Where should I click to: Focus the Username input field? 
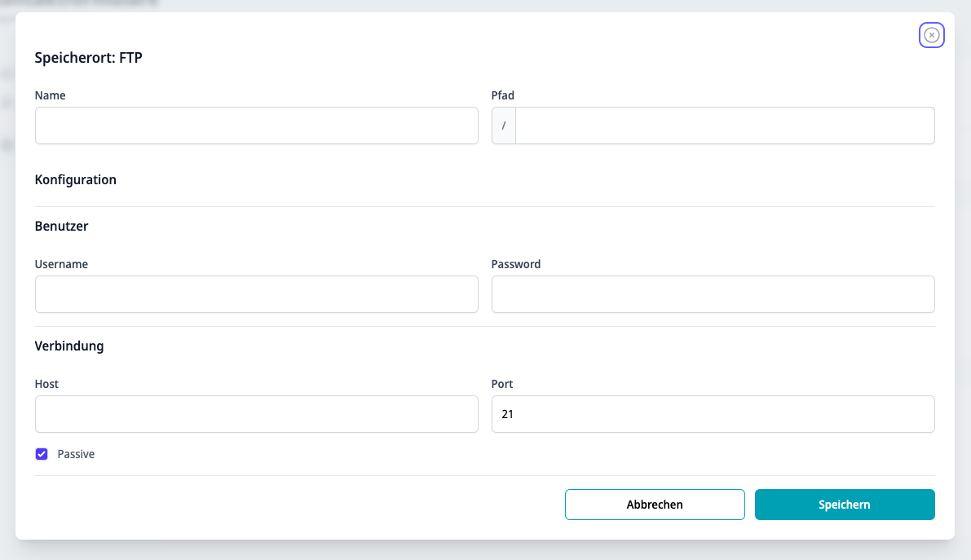(256, 294)
